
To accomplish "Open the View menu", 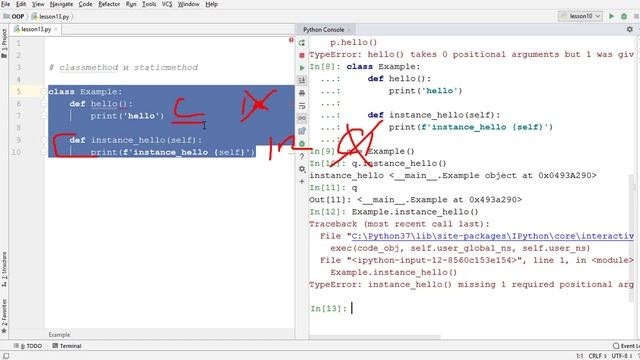I will pyautogui.click(x=38, y=4).
